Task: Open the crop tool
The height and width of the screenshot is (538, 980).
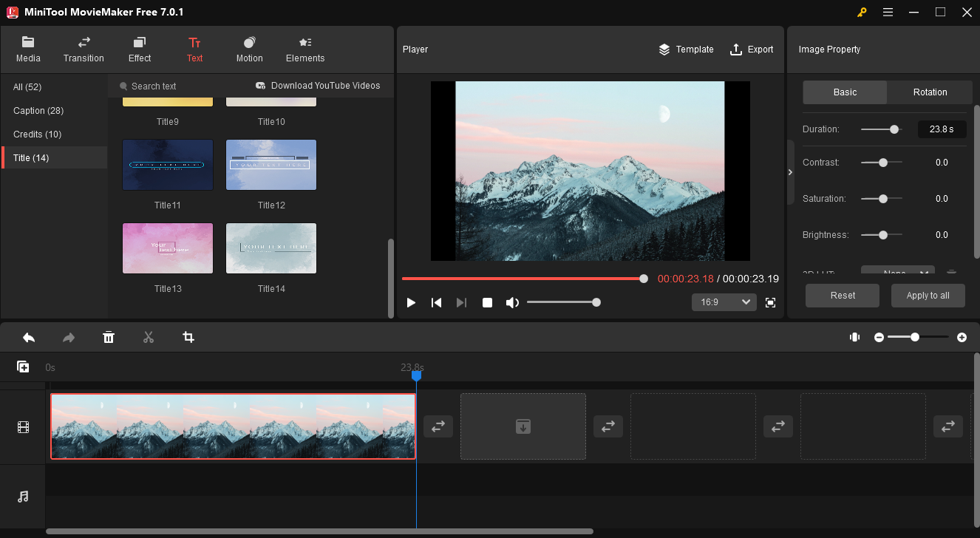Action: tap(188, 337)
